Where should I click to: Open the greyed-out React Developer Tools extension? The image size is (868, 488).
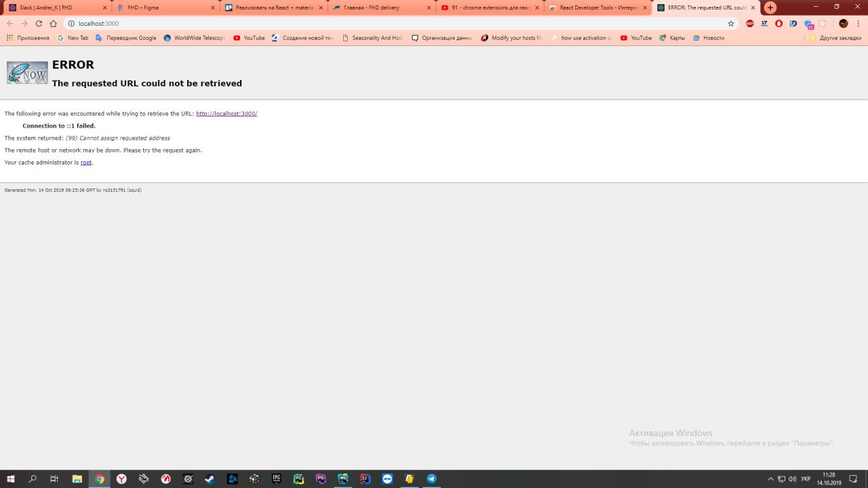pos(823,24)
